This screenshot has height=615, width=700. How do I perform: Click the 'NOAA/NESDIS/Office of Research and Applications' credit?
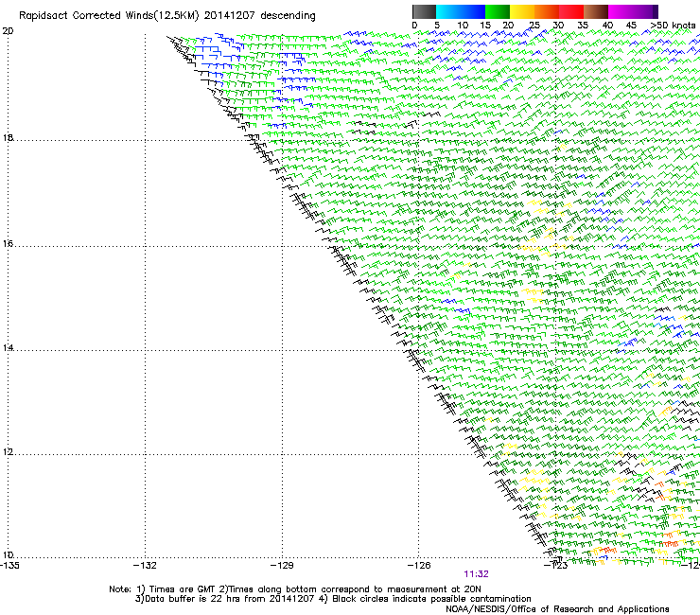pyautogui.click(x=557, y=609)
